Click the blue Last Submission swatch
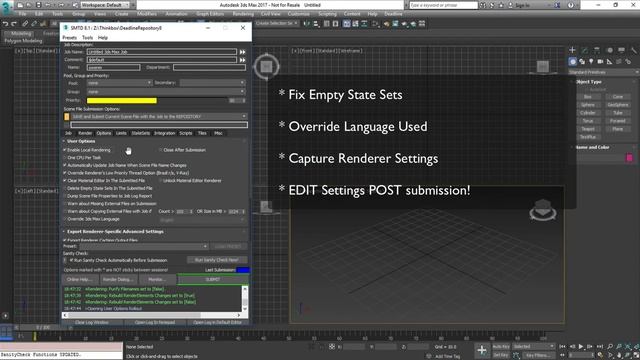 [243, 270]
